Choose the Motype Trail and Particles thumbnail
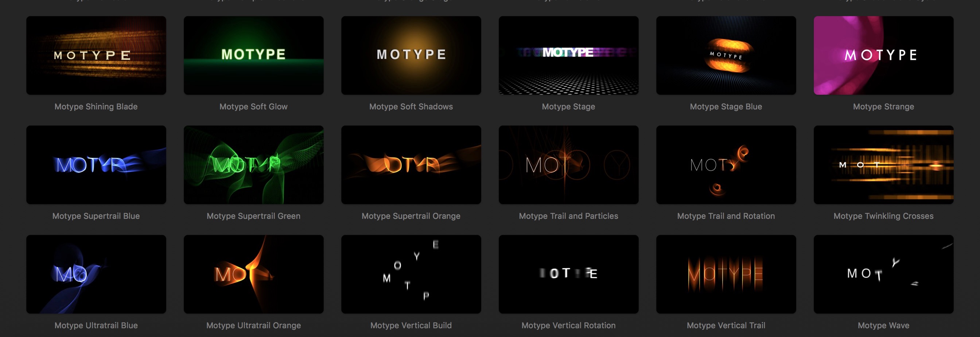 click(569, 165)
